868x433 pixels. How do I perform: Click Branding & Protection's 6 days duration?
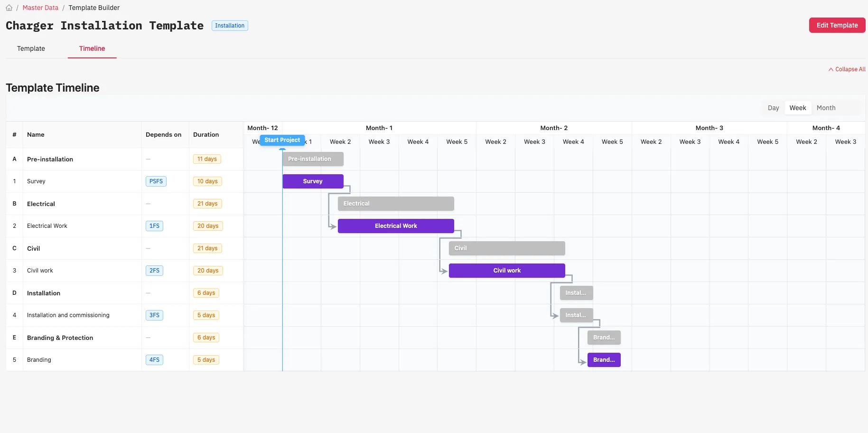(206, 338)
